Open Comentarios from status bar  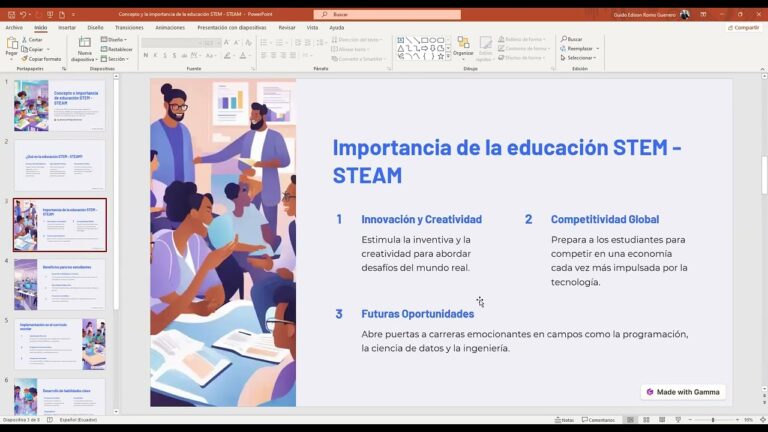pos(598,420)
